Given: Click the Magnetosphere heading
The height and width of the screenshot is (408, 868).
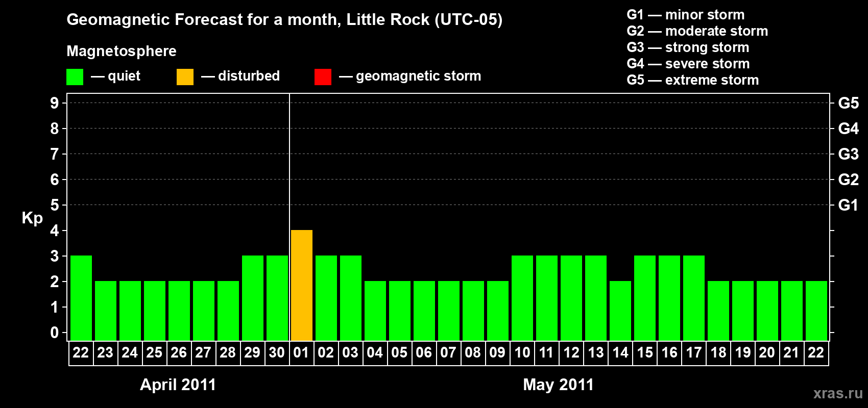Looking at the screenshot, I should 122,51.
